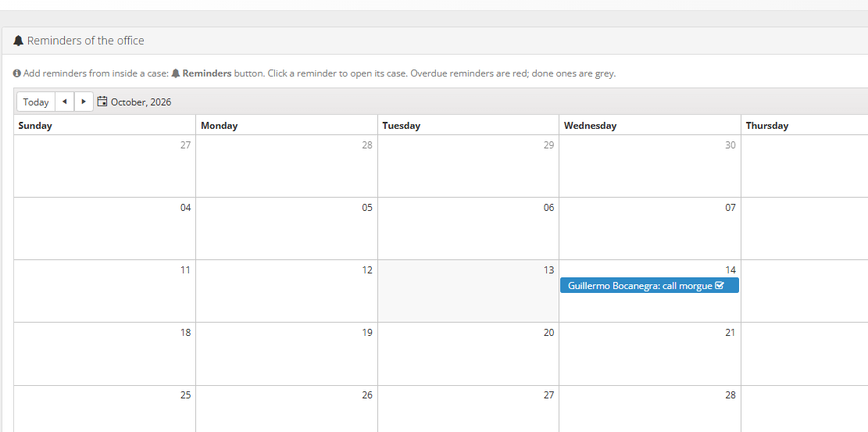Click day number 19
The height and width of the screenshot is (432, 868).
367,332
